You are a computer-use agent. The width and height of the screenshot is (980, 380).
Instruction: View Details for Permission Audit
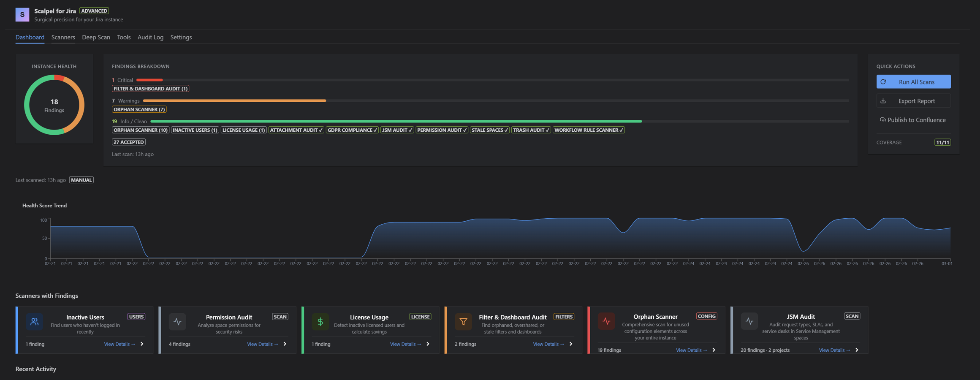[x=263, y=344]
